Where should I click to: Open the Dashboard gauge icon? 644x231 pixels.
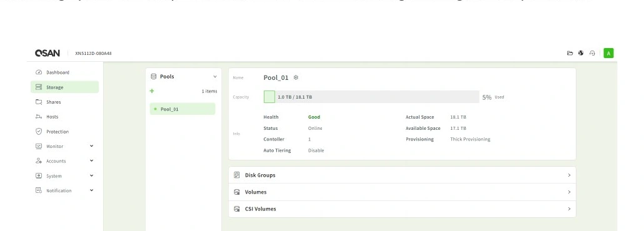tap(39, 72)
